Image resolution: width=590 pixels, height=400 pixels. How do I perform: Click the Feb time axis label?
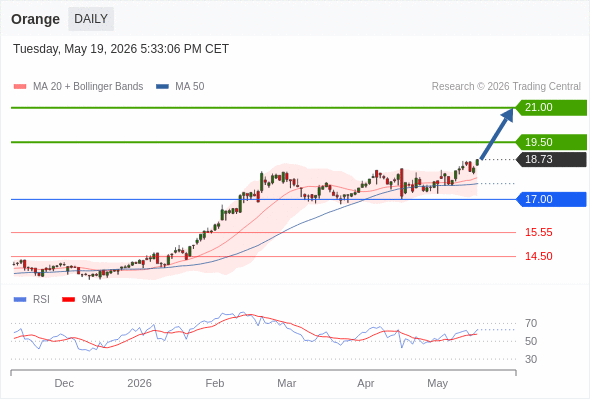point(215,383)
